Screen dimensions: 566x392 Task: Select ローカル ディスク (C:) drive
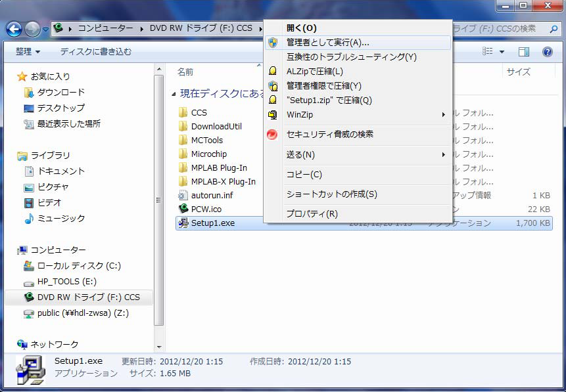pos(78,266)
